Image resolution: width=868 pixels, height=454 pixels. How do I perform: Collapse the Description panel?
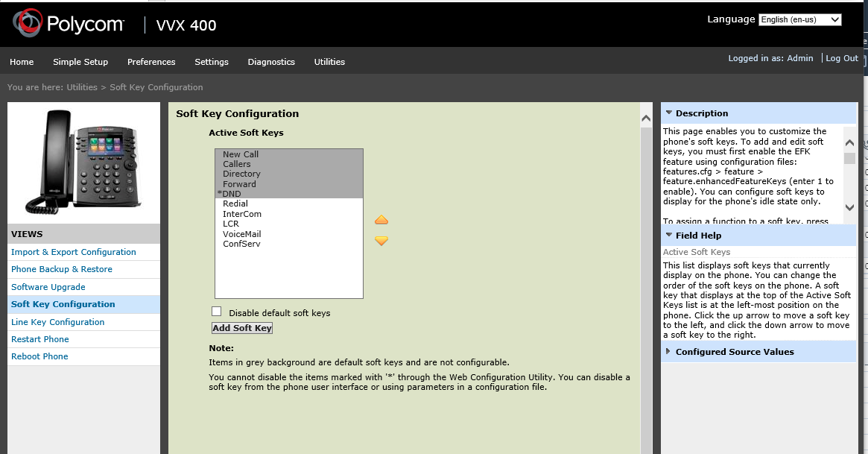pos(668,113)
